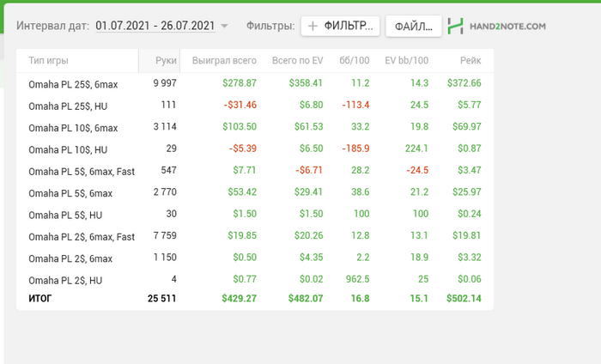Click total bb/100 16.8
Viewport: 601px width, 364px height.
[x=361, y=299]
